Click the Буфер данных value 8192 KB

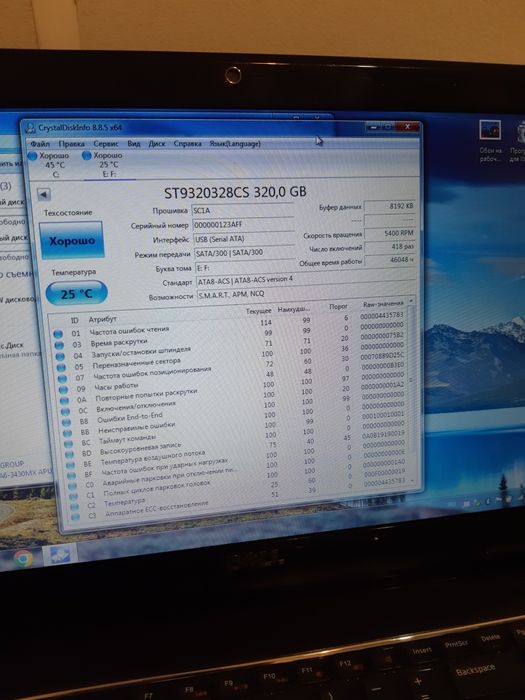tap(390, 207)
